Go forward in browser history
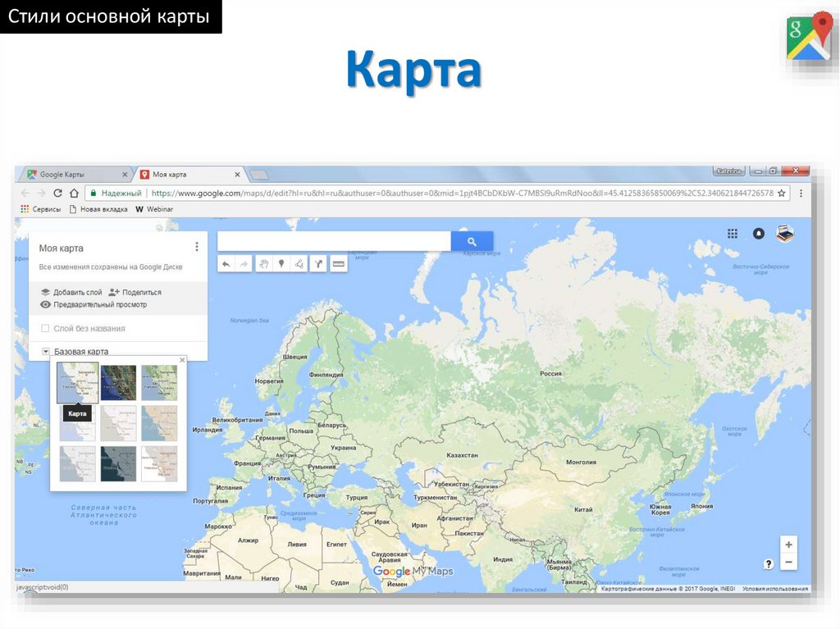840x629 pixels. 41,194
